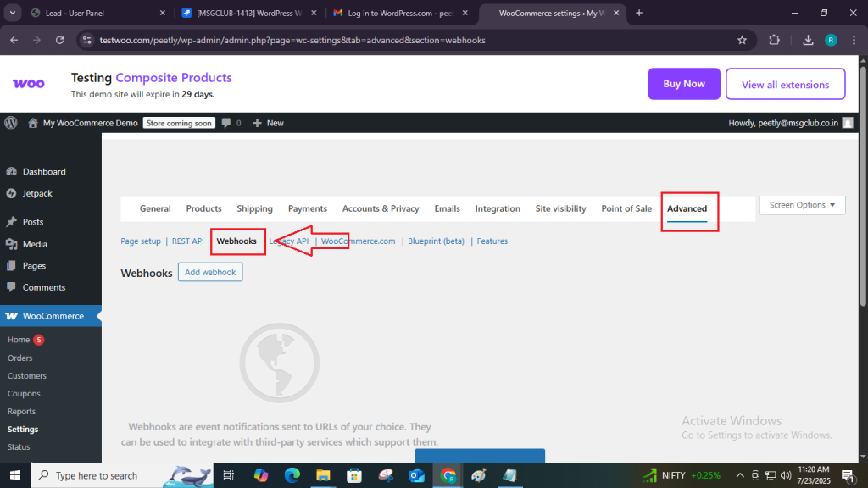Viewport: 868px width, 488px height.
Task: Open the Shipping settings tab
Action: click(254, 208)
